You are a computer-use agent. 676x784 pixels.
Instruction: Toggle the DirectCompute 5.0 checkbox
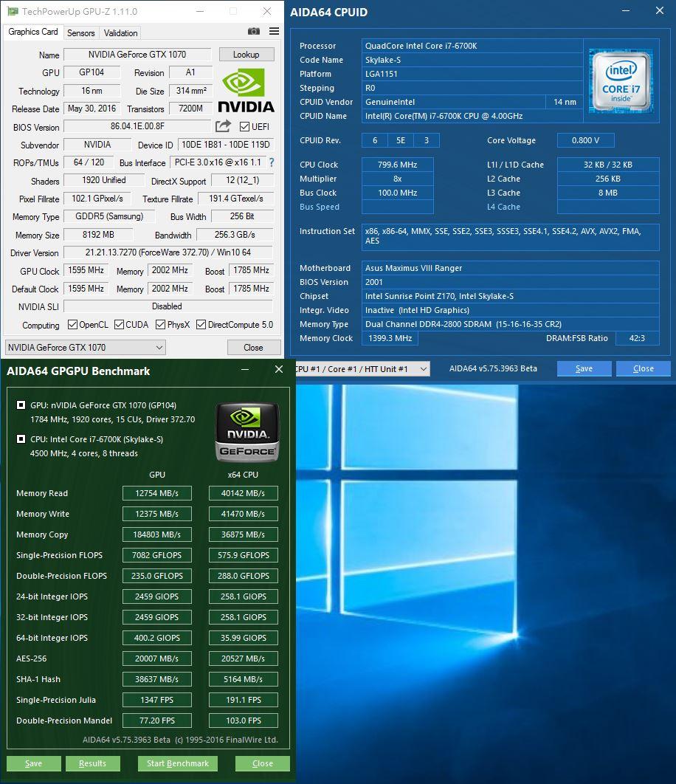coord(201,325)
